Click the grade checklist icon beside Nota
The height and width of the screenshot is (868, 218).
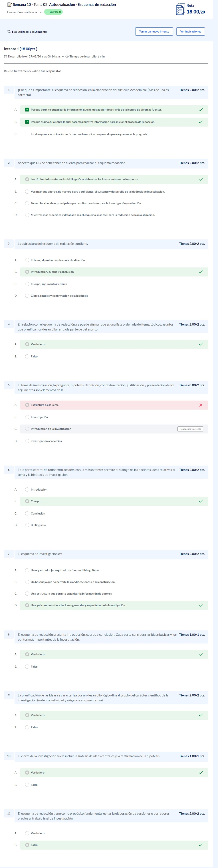[180, 9]
